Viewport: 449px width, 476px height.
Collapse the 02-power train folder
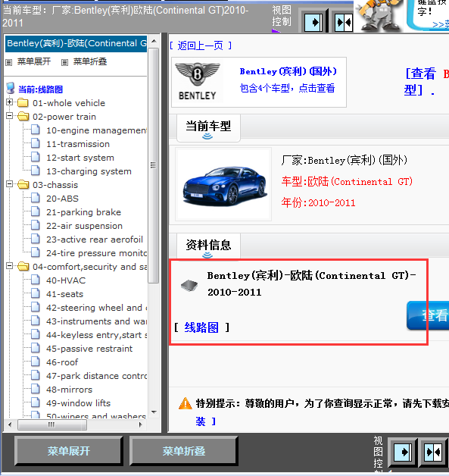coord(9,116)
